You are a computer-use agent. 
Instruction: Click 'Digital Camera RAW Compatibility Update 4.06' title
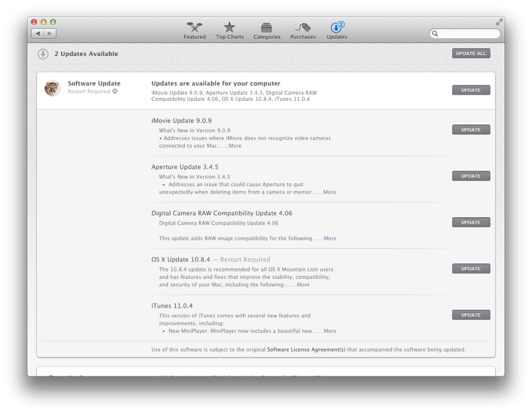(222, 213)
